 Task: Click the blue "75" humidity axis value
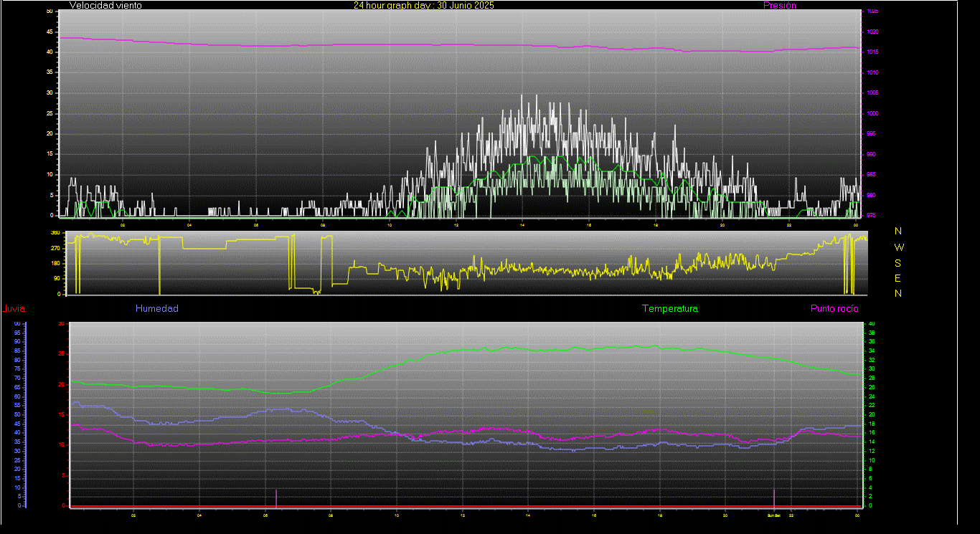pos(16,369)
